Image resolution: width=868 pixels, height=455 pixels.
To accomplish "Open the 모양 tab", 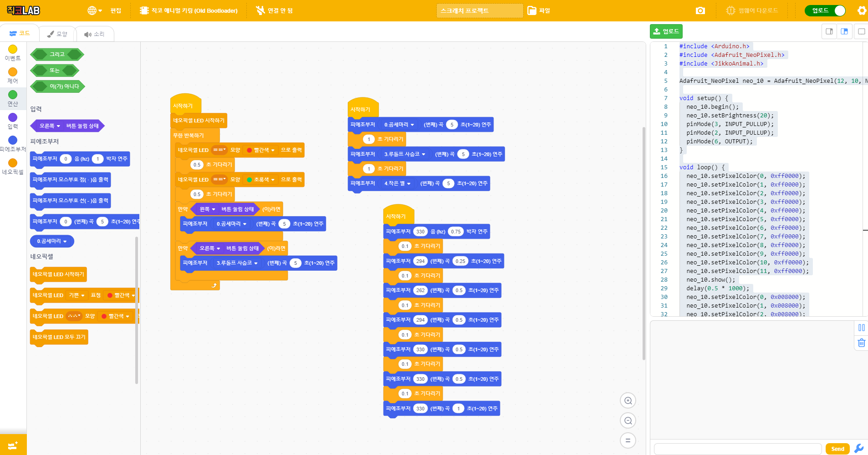I will coord(57,34).
